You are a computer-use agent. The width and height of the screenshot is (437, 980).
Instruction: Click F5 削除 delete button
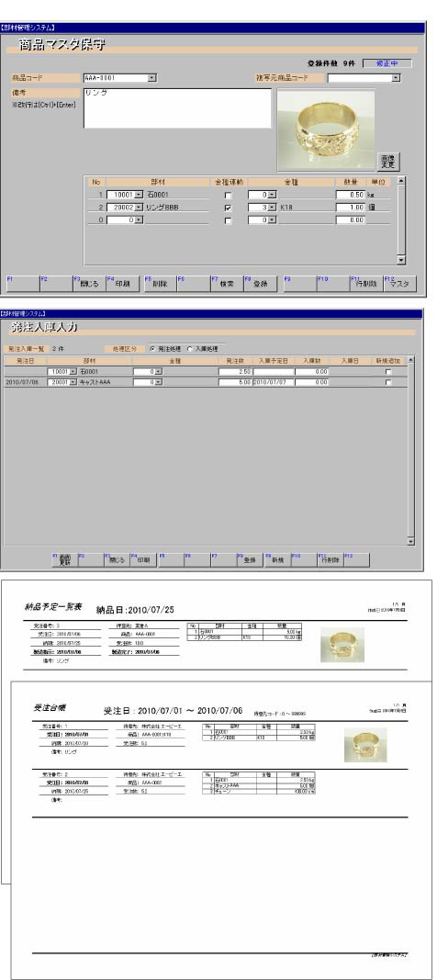159,283
